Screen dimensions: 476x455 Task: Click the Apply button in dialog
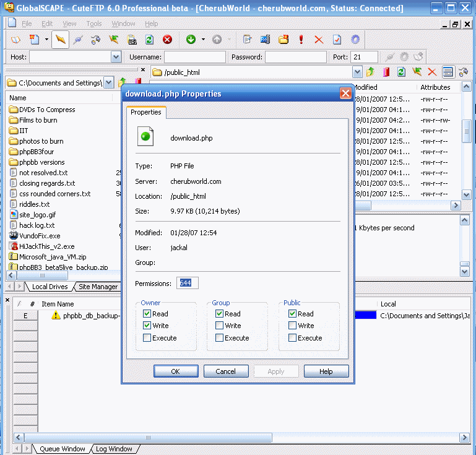pos(276,371)
